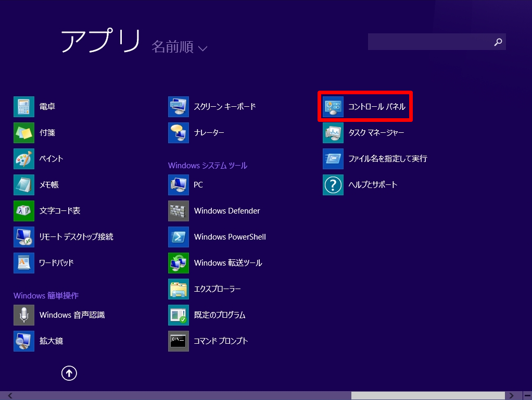Launch the Windows Defender icon

[179, 211]
